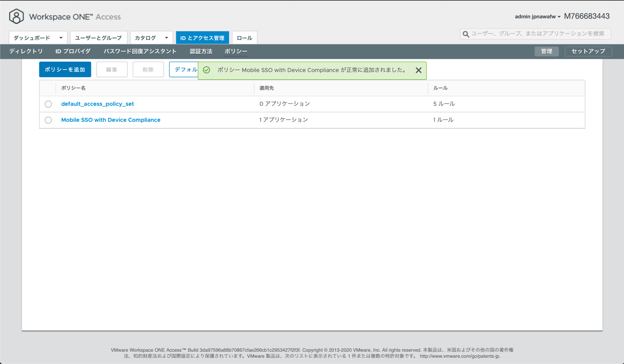Click the 編集 button

(112, 70)
